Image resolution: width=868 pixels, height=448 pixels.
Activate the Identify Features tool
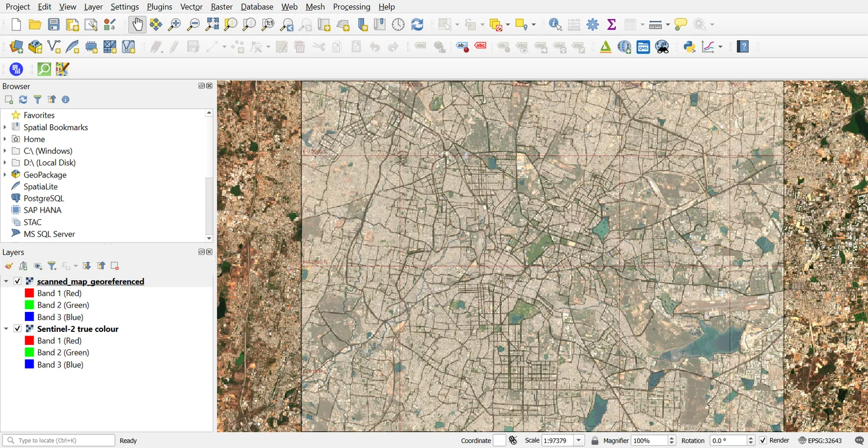pyautogui.click(x=555, y=24)
